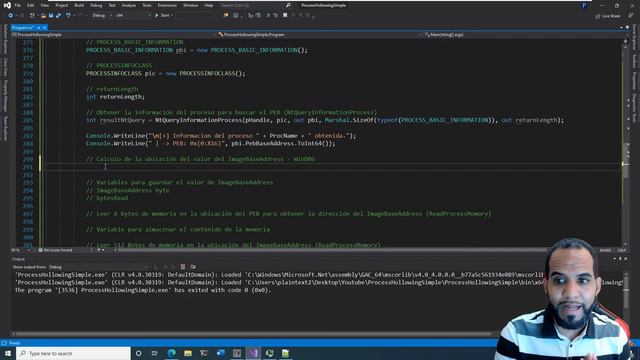Open the File menu

(18, 5)
